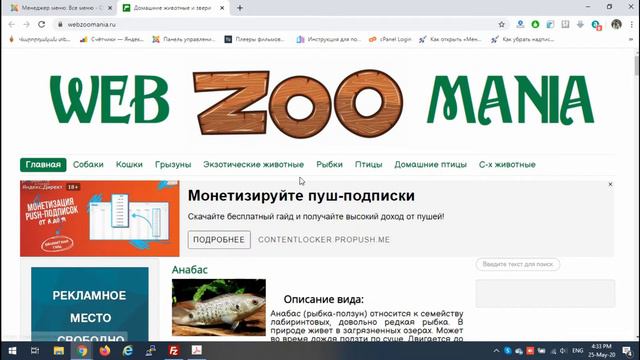
Task: Launch Internet Explorer from the taskbar
Action: click(x=128, y=351)
